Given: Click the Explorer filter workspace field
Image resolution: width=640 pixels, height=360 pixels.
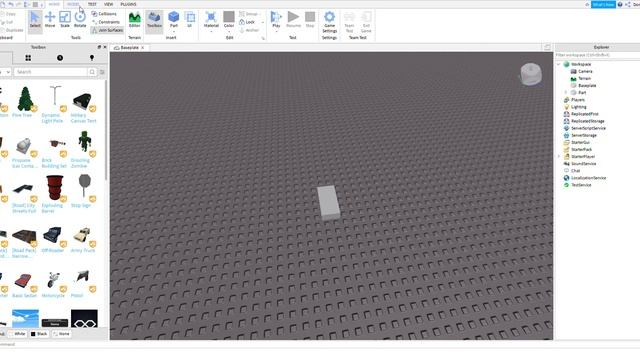Looking at the screenshot, I should pos(597,55).
